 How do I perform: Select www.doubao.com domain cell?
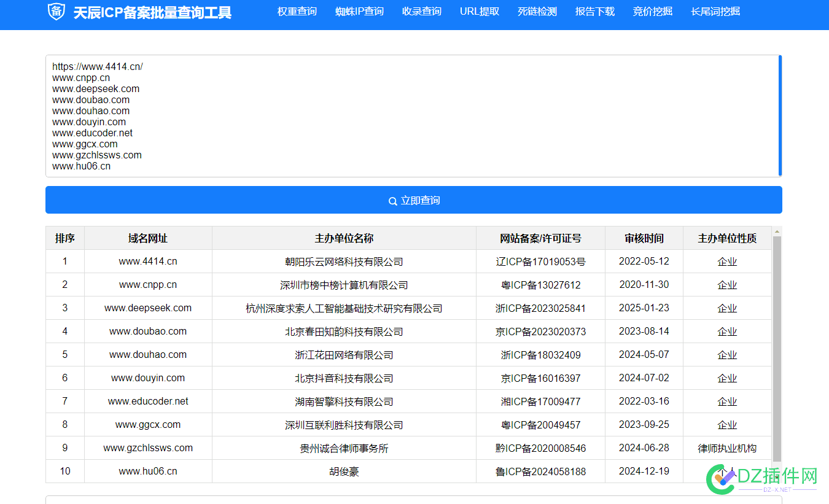(148, 331)
